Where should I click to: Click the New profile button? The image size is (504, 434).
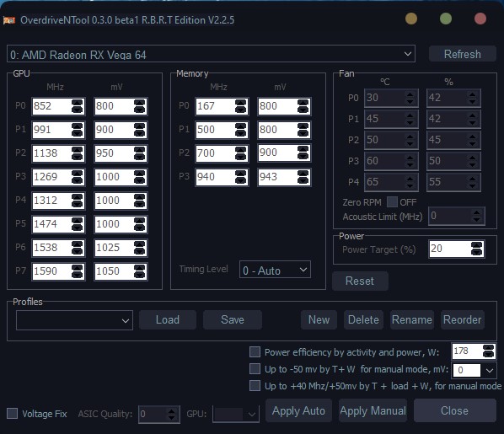(x=319, y=320)
